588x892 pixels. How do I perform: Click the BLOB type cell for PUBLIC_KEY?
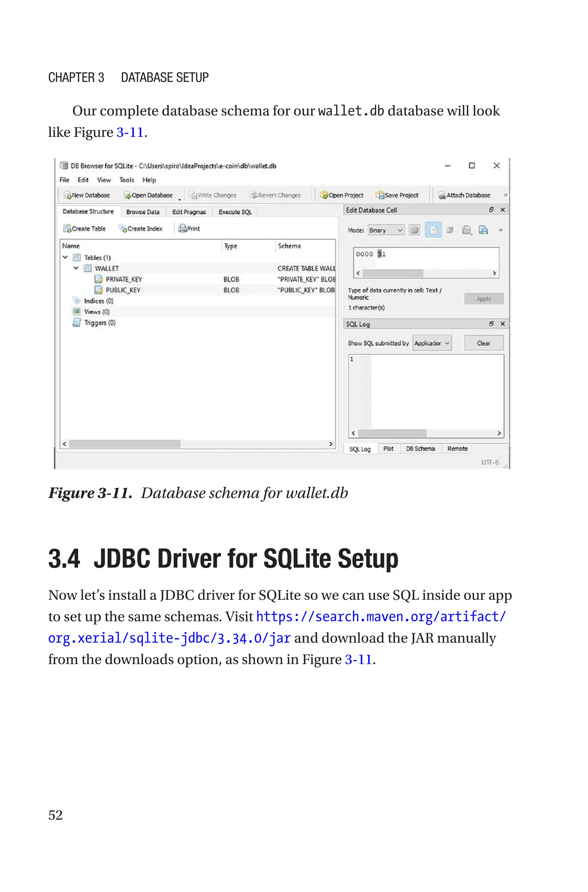pyautogui.click(x=231, y=290)
